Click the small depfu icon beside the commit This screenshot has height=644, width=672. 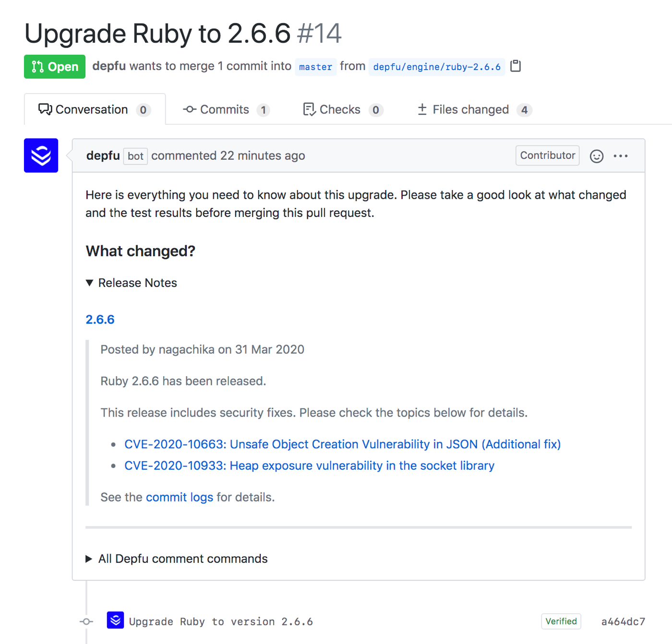coord(115,620)
